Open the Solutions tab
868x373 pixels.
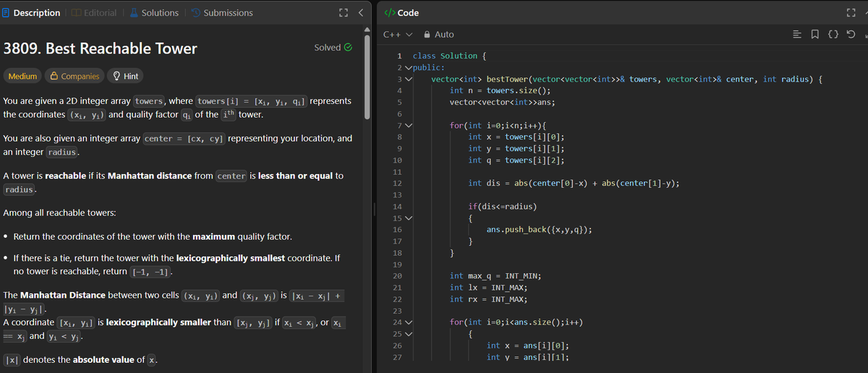coord(153,12)
